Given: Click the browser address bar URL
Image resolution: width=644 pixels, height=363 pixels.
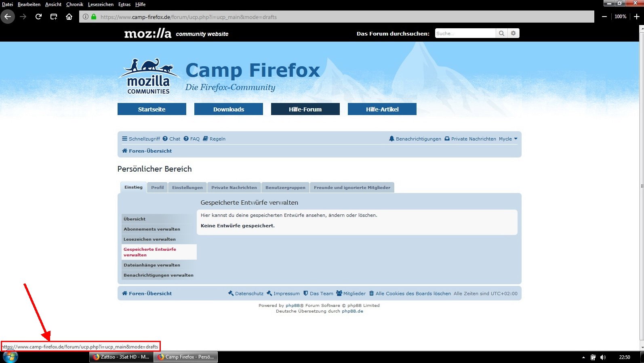Looking at the screenshot, I should [189, 17].
